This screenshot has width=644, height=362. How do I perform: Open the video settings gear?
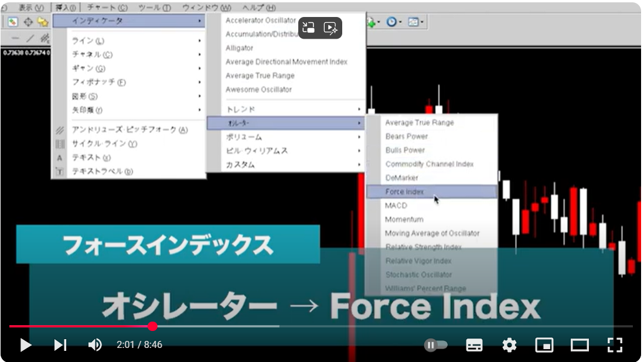[509, 345]
